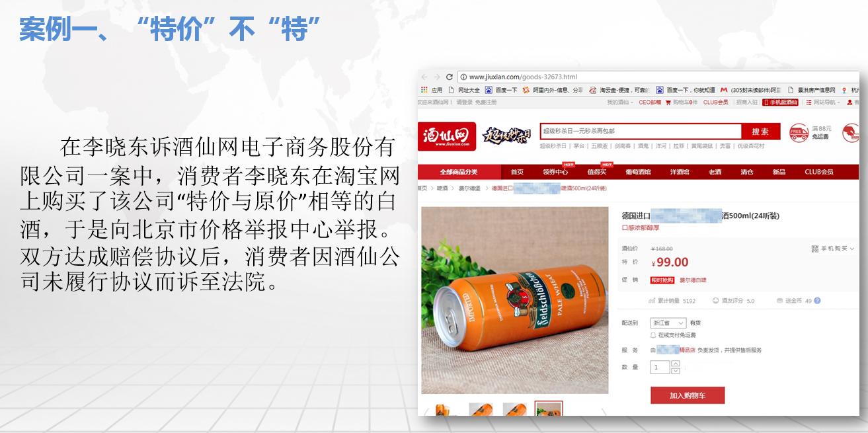Click the 加入购物车 add-to-cart button
Screen dimensions: 868x433
tap(688, 395)
